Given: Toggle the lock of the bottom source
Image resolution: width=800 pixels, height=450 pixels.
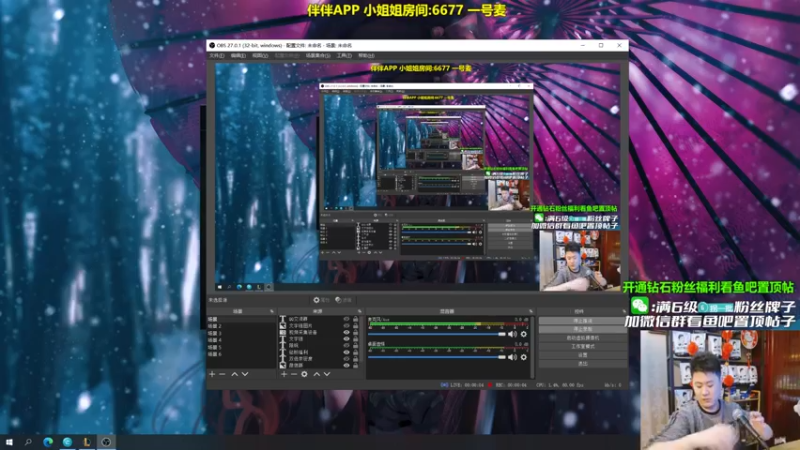Looking at the screenshot, I should coord(356,365).
